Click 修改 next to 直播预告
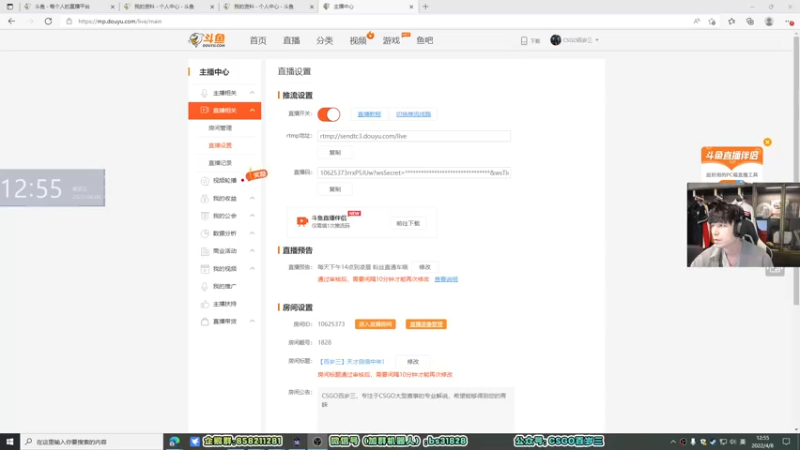800x450 pixels. [425, 267]
